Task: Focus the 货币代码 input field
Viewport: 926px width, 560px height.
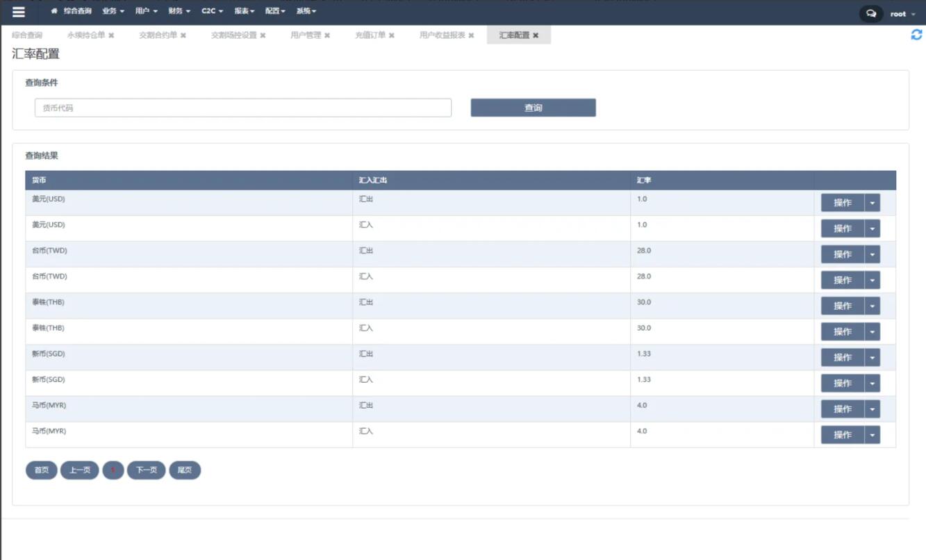Action: click(242, 108)
